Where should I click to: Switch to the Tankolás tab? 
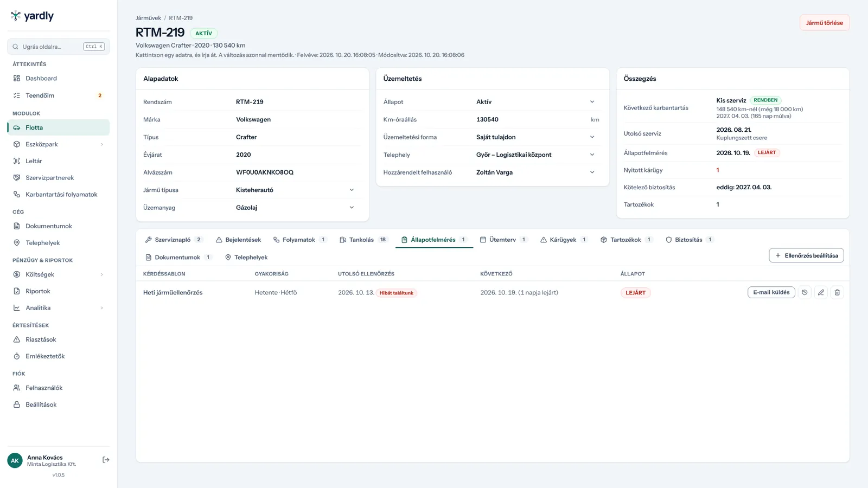point(363,240)
